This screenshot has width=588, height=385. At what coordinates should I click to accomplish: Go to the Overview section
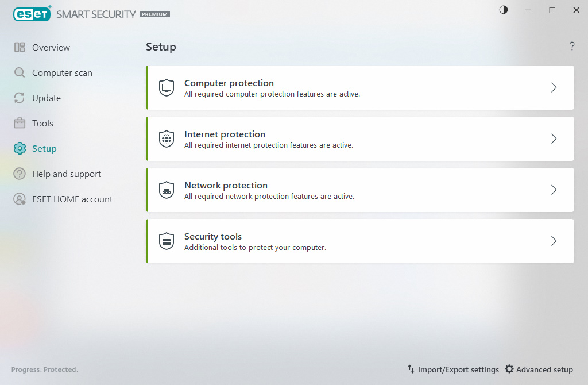[51, 47]
